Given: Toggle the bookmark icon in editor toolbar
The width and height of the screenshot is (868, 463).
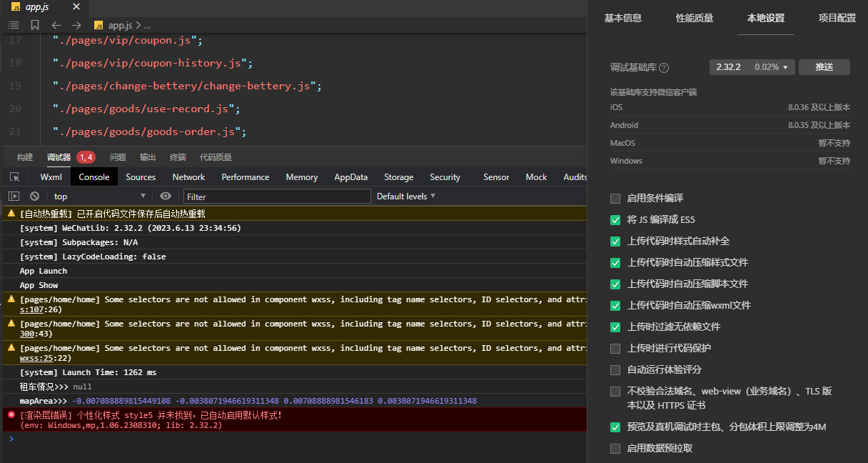Looking at the screenshot, I should point(35,25).
